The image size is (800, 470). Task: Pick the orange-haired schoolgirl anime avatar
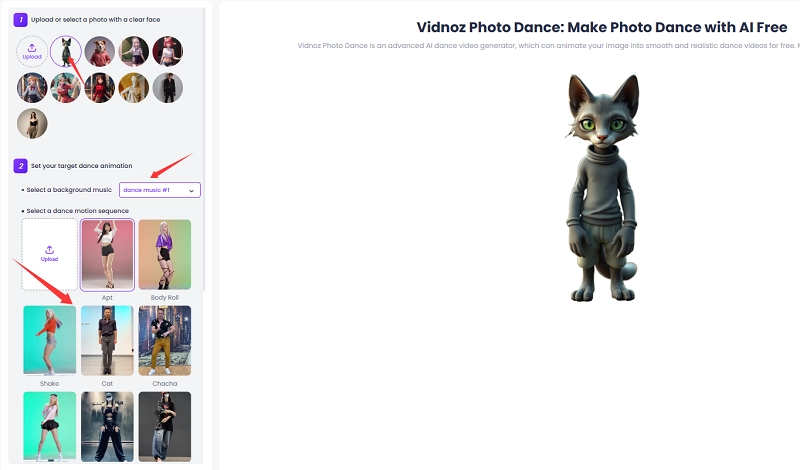[x=32, y=88]
